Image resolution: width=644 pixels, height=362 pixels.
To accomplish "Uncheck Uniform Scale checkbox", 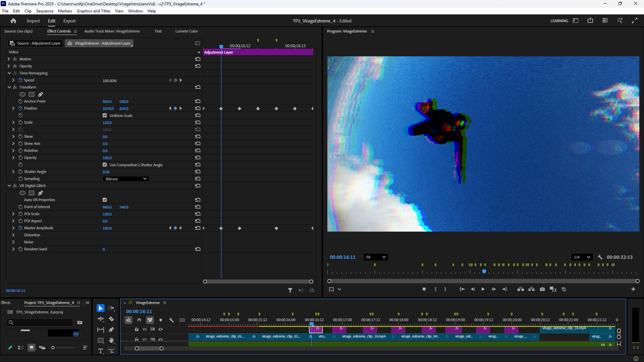I will point(105,115).
